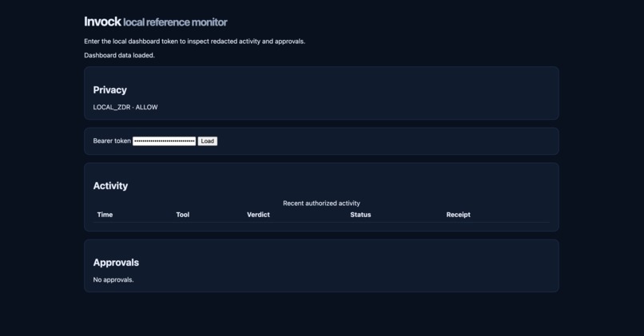Screen dimensions: 644x336
Task: Click the Activity section heading
Action: (x=110, y=186)
